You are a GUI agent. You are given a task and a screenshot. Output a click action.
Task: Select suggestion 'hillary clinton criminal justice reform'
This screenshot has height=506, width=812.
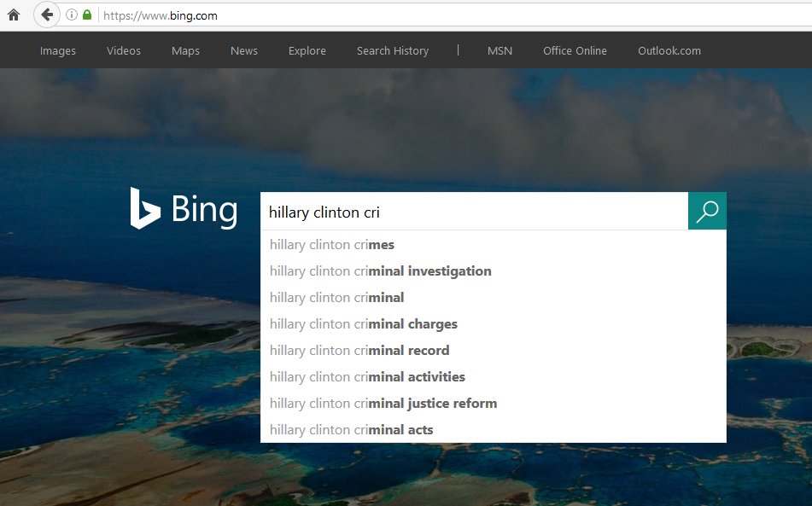[494, 403]
